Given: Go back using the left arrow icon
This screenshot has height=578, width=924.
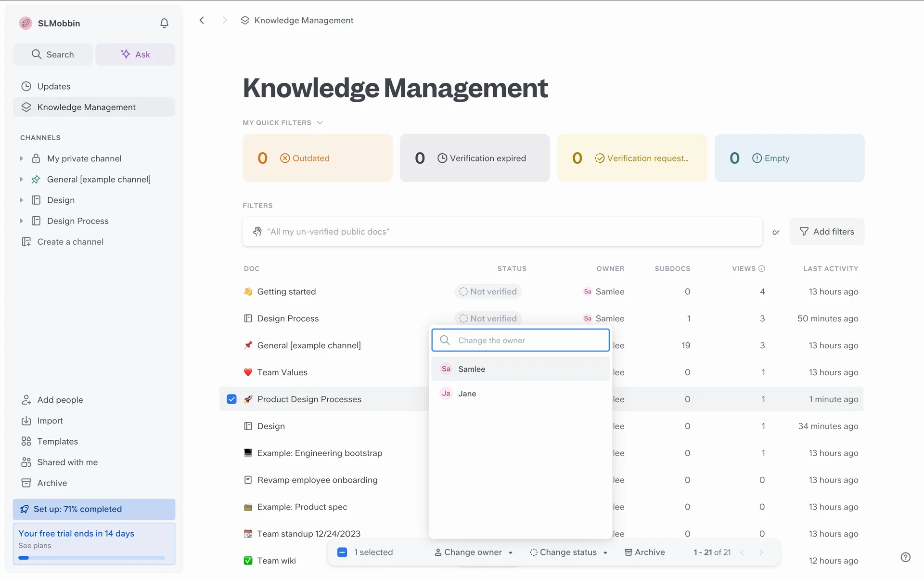Looking at the screenshot, I should coord(202,20).
